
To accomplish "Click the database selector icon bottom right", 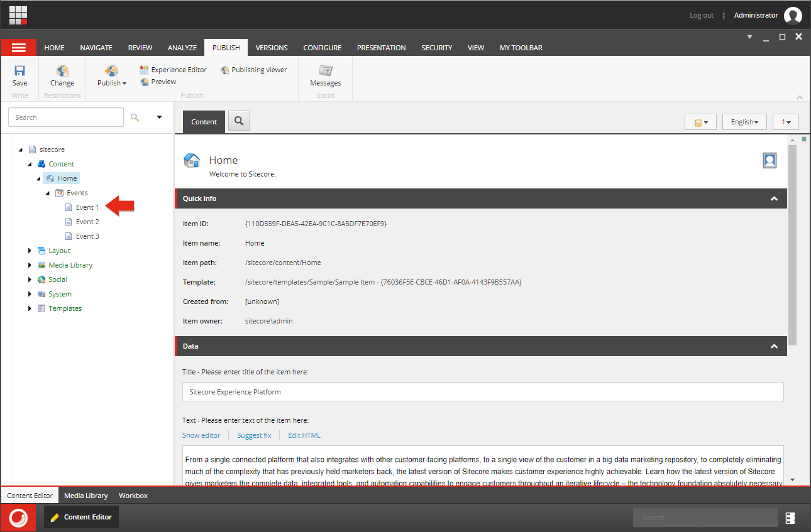I will pyautogui.click(x=790, y=518).
